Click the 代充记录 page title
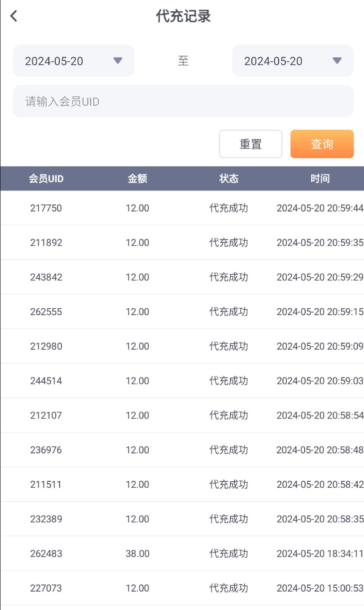Screen dimensions: 364x610 pyautogui.click(x=183, y=16)
